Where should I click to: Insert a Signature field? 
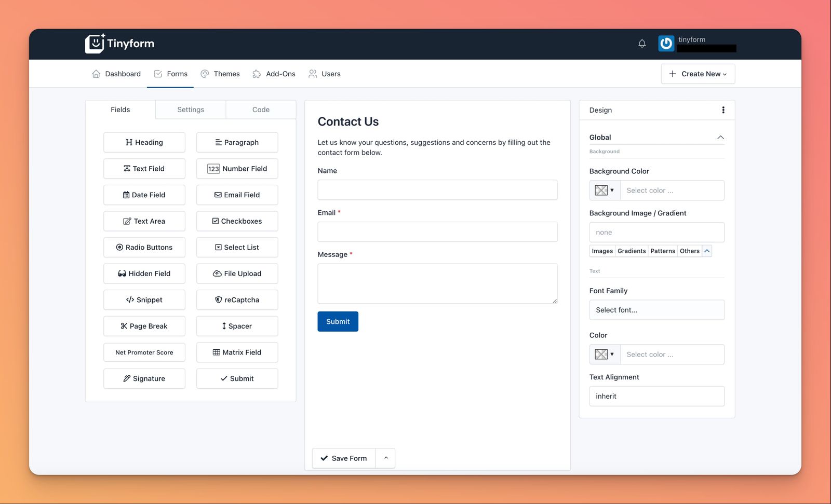click(x=144, y=378)
